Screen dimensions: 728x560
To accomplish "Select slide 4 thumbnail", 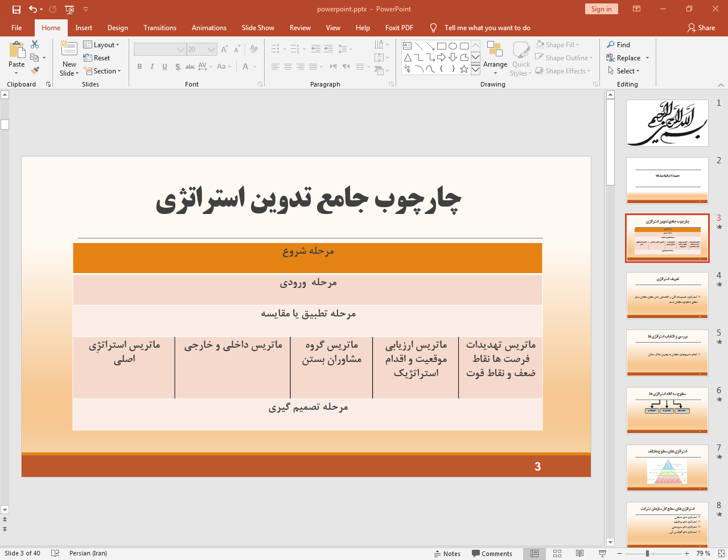I will [x=668, y=295].
